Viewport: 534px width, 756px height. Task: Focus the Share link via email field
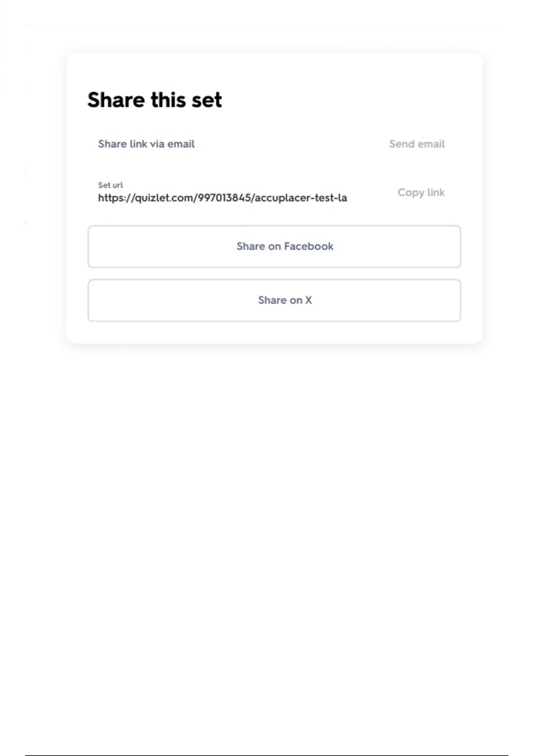[146, 144]
